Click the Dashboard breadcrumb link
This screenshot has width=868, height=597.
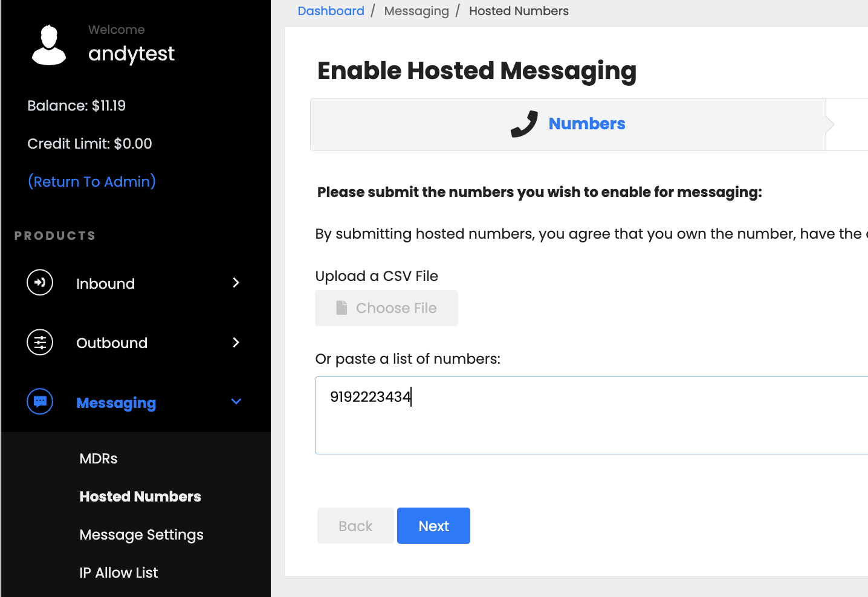coord(331,11)
